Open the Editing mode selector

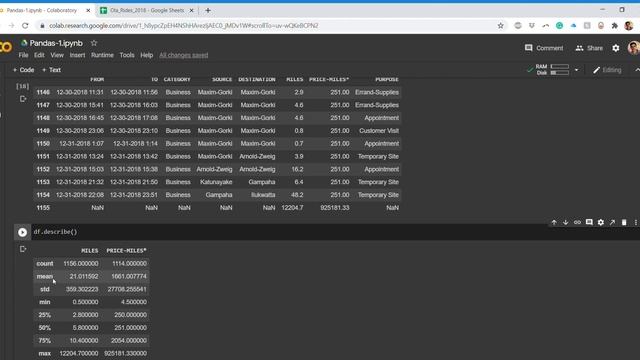click(x=607, y=70)
